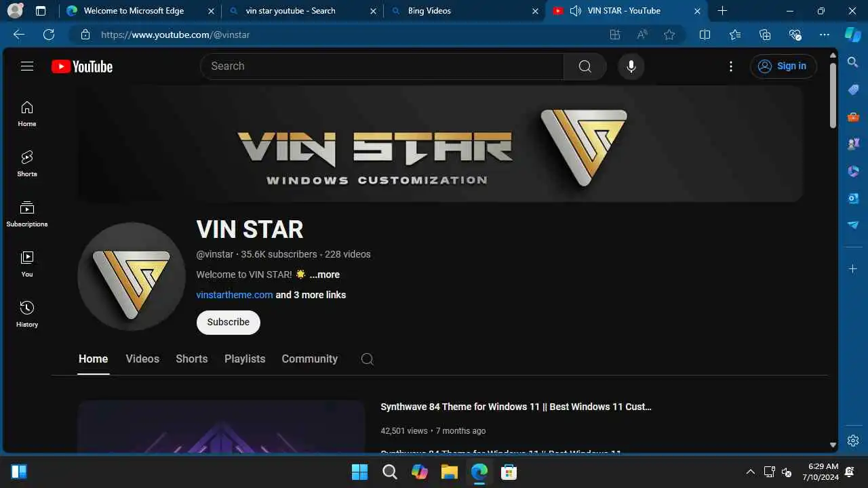The height and width of the screenshot is (488, 868).
Task: Open Edge sidebar search
Action: point(853,62)
